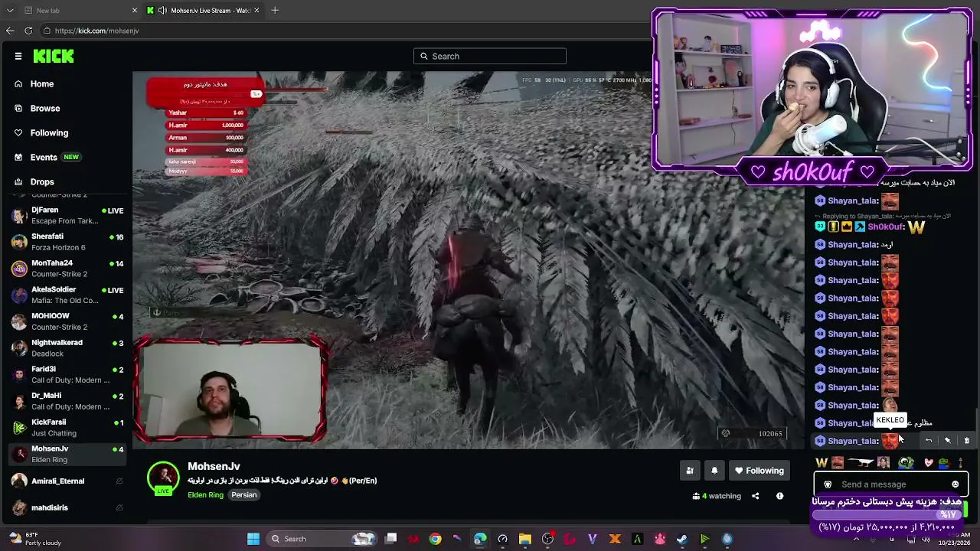
Task: Open KickFarsii Just Chatting channel
Action: (66, 427)
